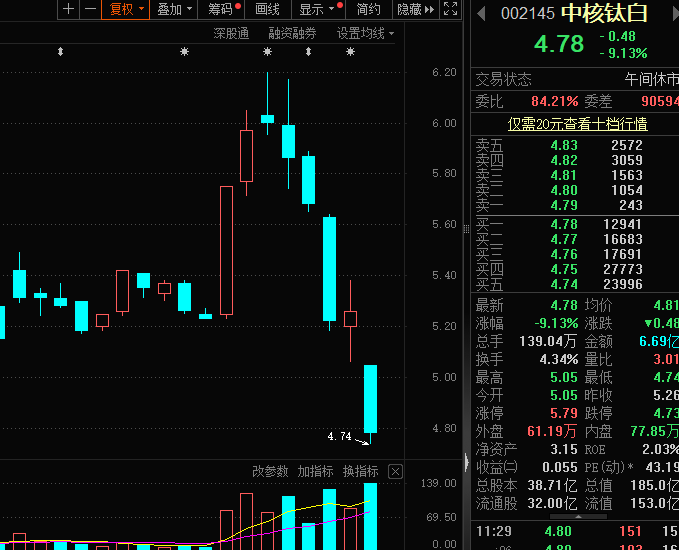This screenshot has height=550, width=679.
Task: Click 外盘 value 61.19万
Action: pyautogui.click(x=552, y=431)
